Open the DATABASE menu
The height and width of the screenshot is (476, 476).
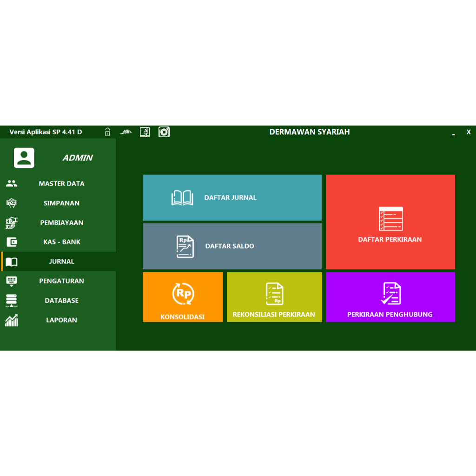click(58, 300)
